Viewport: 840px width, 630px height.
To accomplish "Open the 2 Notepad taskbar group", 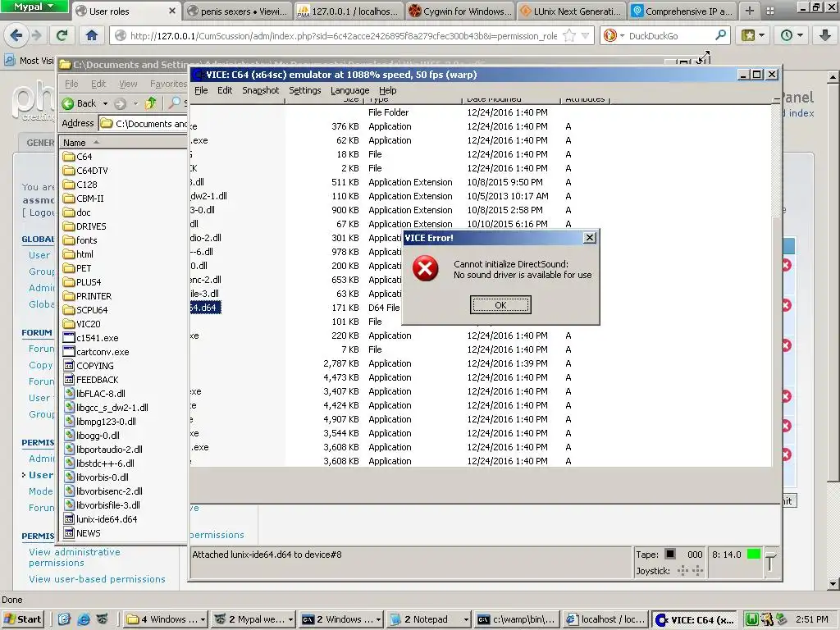I will point(428,619).
